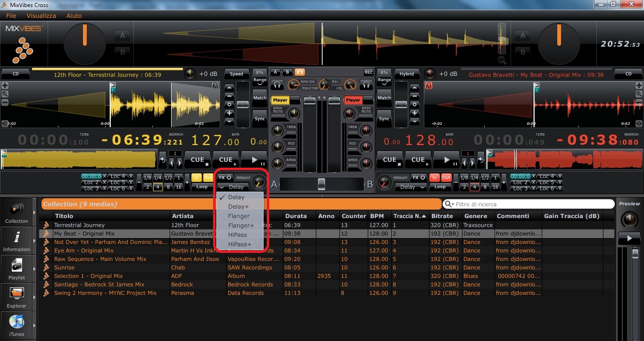
Task: Expand Playlist sidebar arrow
Action: tap(34, 269)
